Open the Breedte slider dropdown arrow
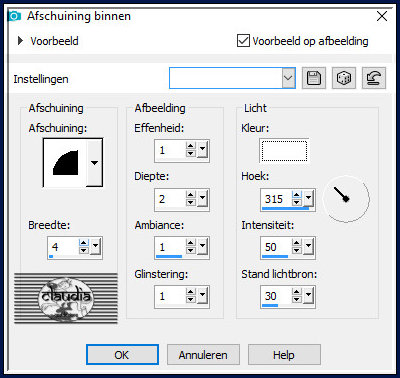 95,246
